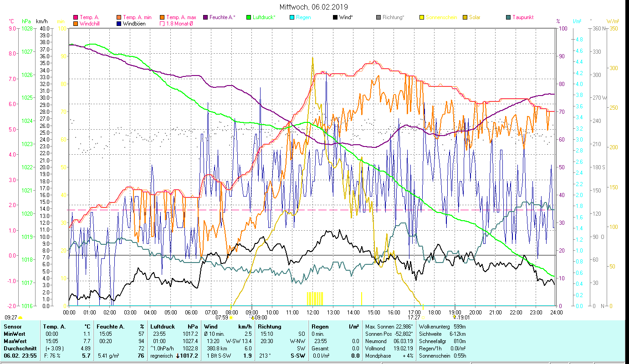Click the sunset icon next to 17:27

pyautogui.click(x=423, y=318)
